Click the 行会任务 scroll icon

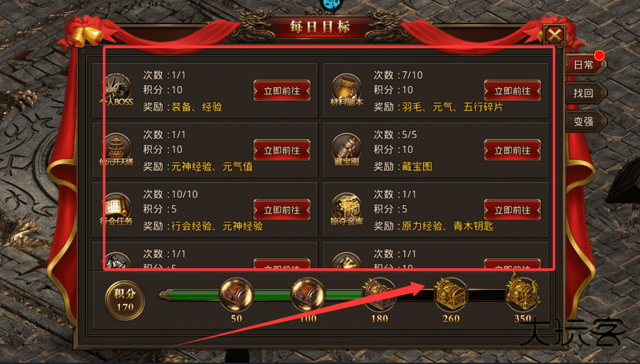pos(117,209)
